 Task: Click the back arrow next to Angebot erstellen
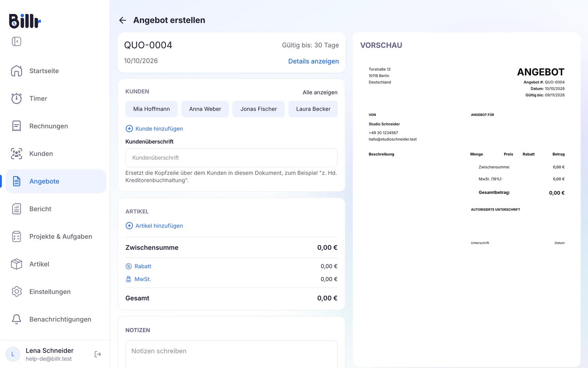(x=123, y=20)
